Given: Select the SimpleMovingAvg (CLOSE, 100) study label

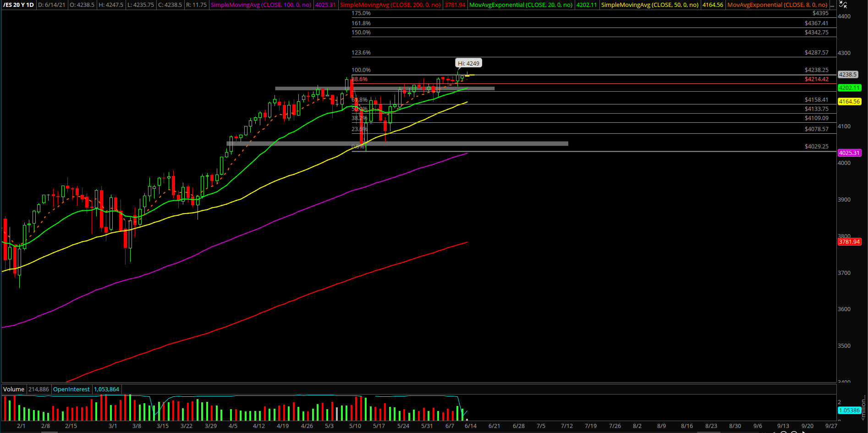Looking at the screenshot, I should [x=261, y=5].
